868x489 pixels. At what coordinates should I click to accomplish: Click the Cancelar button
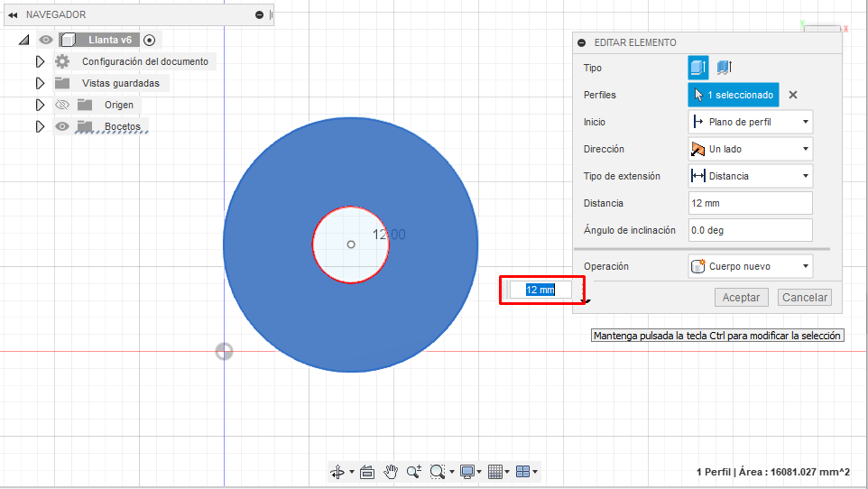(x=804, y=298)
